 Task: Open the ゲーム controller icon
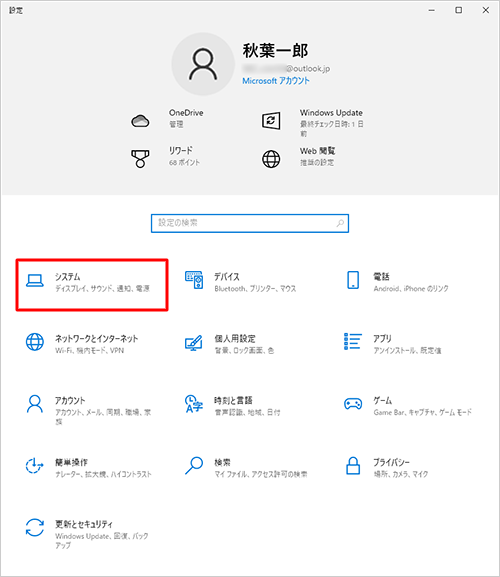tap(353, 404)
